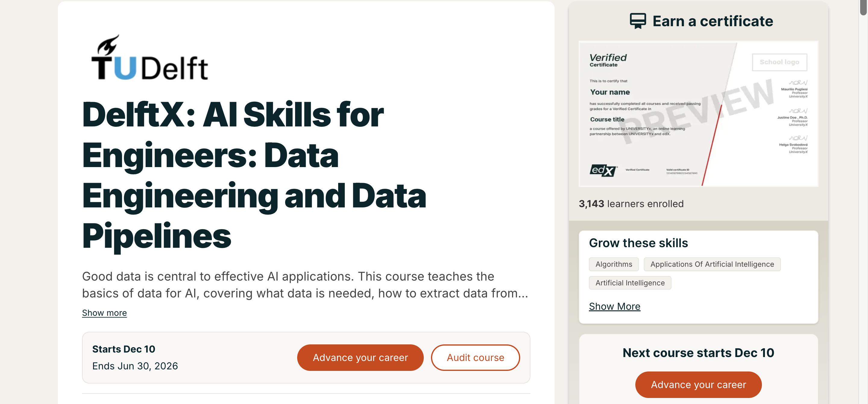The height and width of the screenshot is (404, 868).
Task: Click the monitor icon beside "Earn a certificate"
Action: pyautogui.click(x=638, y=21)
